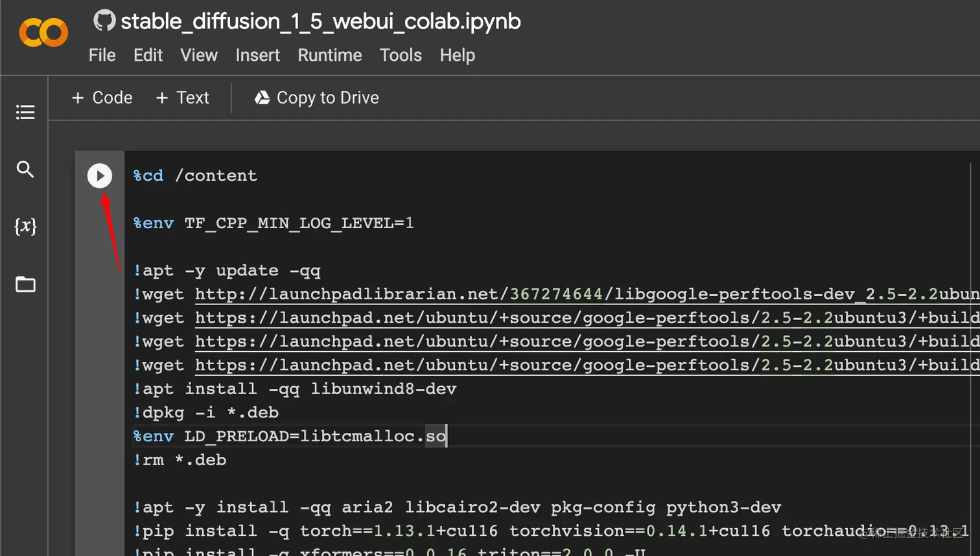
Task: Open the launchpadlibrarian.net wget link
Action: tap(587, 294)
